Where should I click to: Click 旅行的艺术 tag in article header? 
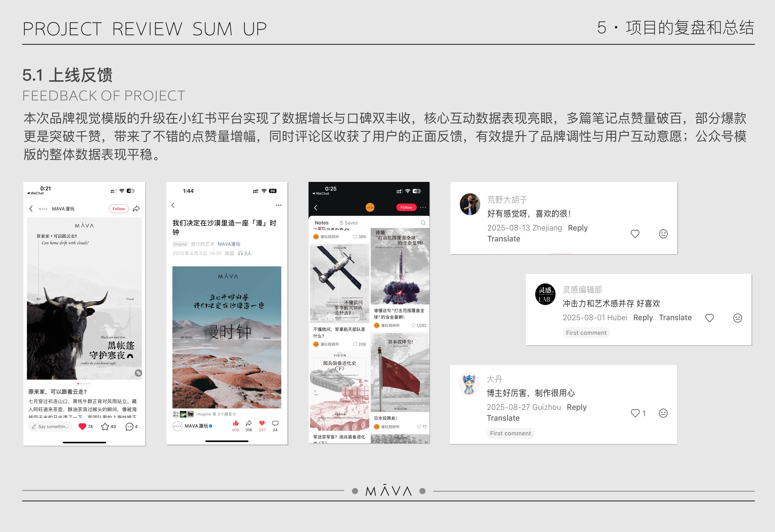point(202,244)
